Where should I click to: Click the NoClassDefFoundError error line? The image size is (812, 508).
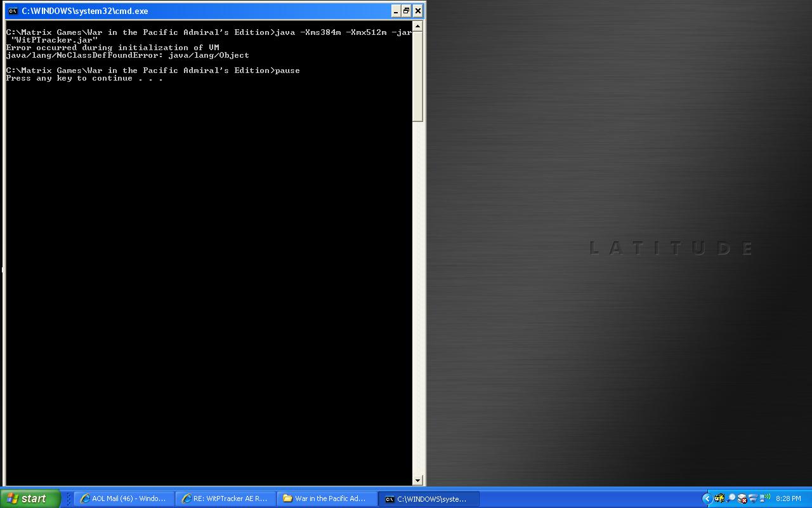[x=128, y=55]
